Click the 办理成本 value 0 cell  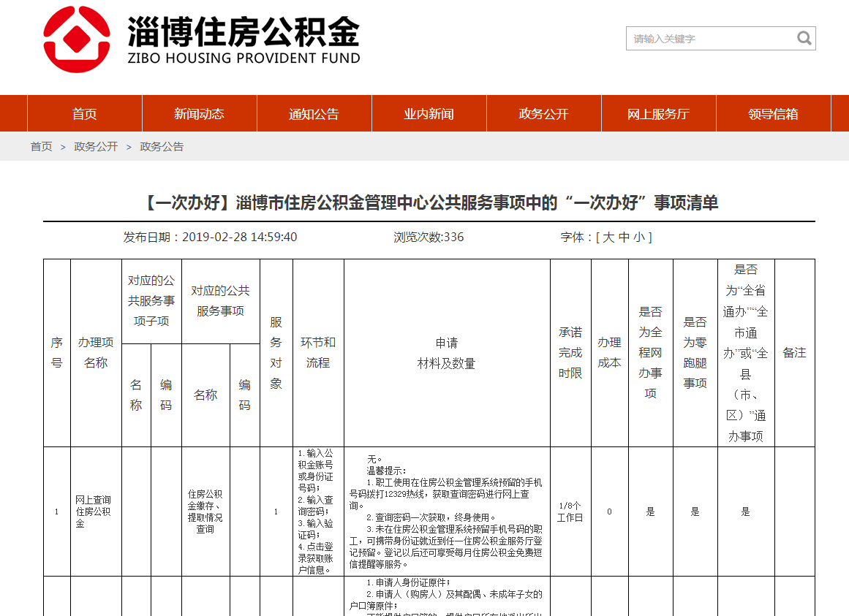(610, 512)
